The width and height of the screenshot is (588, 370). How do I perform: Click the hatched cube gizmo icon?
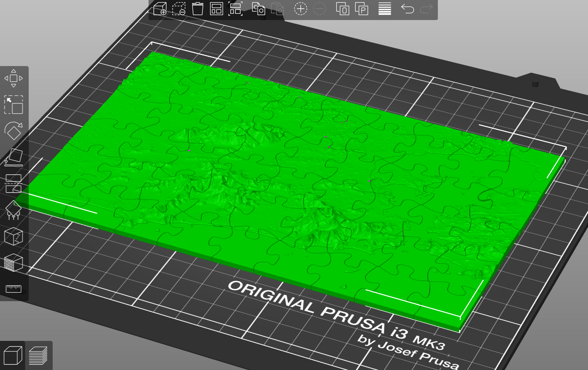click(x=13, y=263)
